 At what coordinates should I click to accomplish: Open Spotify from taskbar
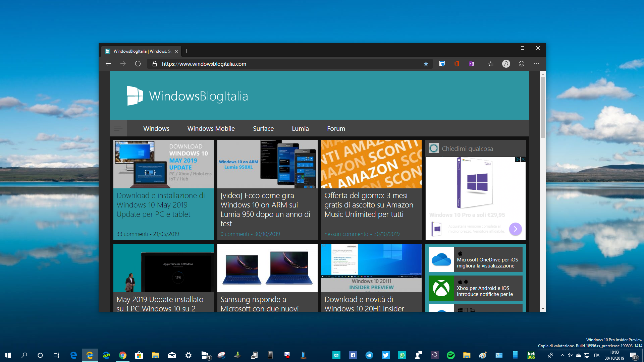coord(451,355)
